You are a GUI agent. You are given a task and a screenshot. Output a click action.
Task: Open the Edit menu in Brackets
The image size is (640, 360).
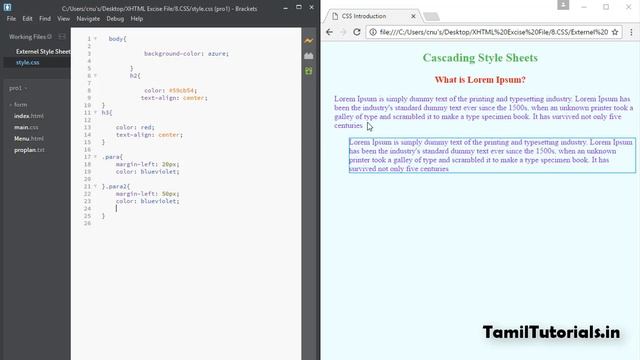click(27, 19)
